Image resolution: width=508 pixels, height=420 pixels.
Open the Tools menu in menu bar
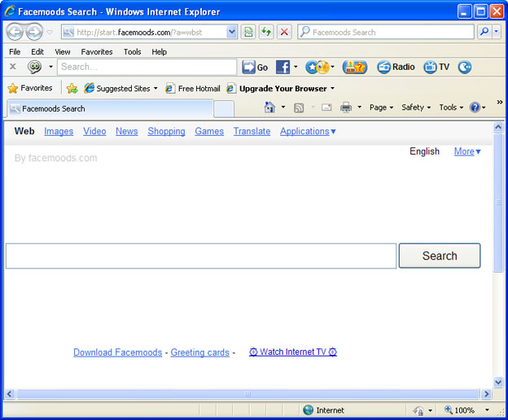[x=132, y=52]
